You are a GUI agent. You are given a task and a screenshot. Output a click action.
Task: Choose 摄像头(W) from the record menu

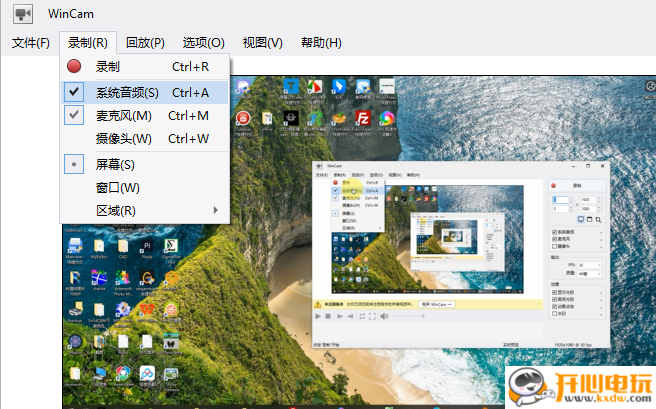click(145, 138)
